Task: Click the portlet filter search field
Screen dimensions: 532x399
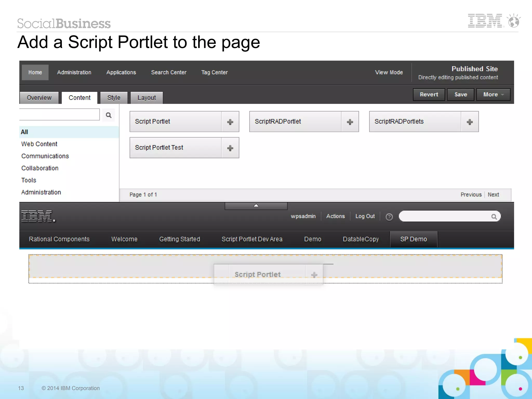Action: click(x=59, y=114)
